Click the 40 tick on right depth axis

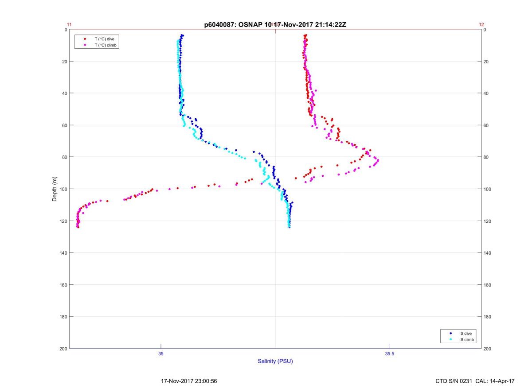[x=486, y=93]
